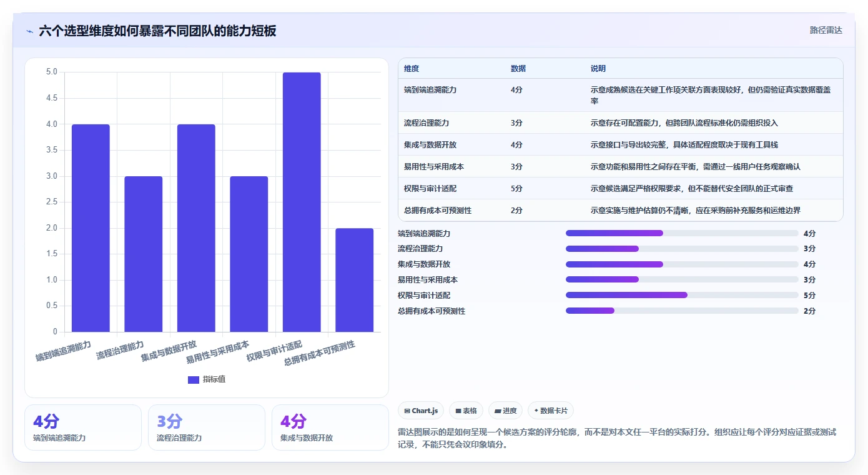Click the 2分 value in the table
Viewport: 868px width, 475px height.
tap(516, 211)
